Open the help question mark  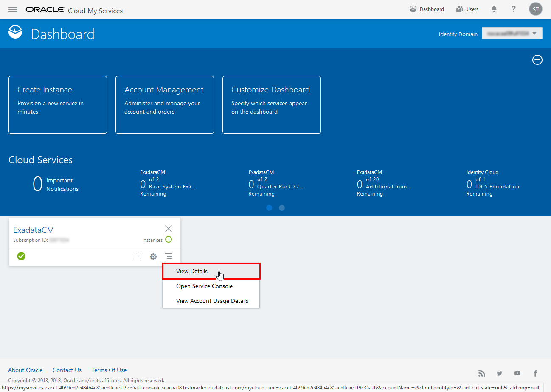(514, 9)
